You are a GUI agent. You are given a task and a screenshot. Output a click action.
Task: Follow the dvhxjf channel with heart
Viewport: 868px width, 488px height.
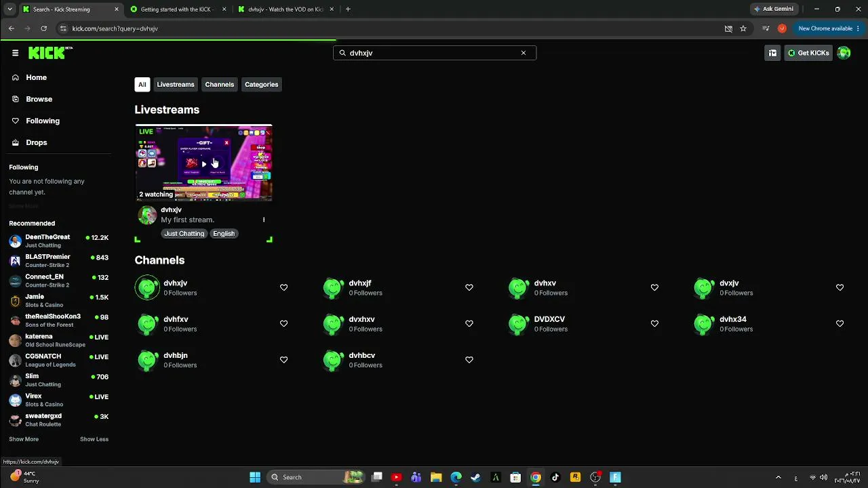pyautogui.click(x=469, y=287)
